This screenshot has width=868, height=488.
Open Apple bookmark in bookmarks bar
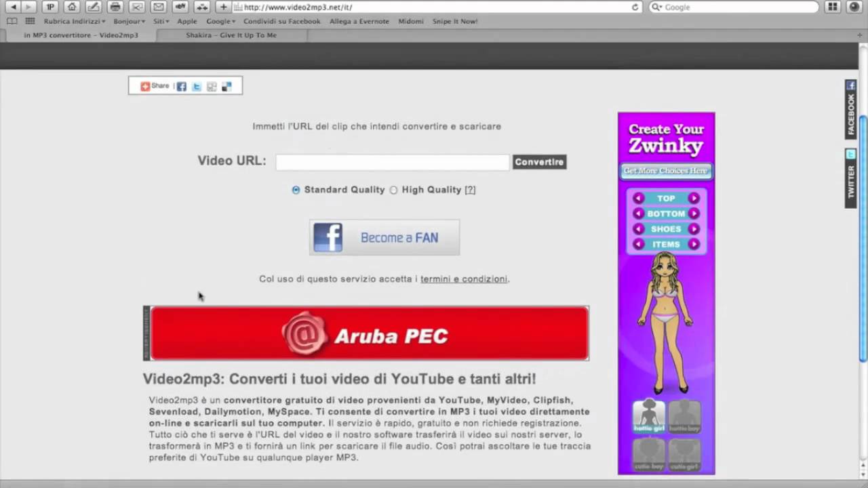pos(187,21)
